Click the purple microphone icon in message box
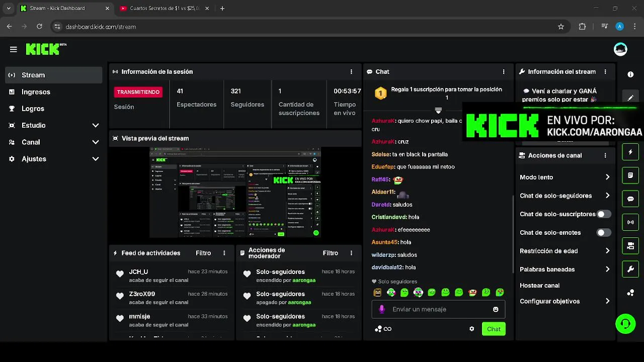Viewport: 644px width, 362px height. pyautogui.click(x=381, y=309)
